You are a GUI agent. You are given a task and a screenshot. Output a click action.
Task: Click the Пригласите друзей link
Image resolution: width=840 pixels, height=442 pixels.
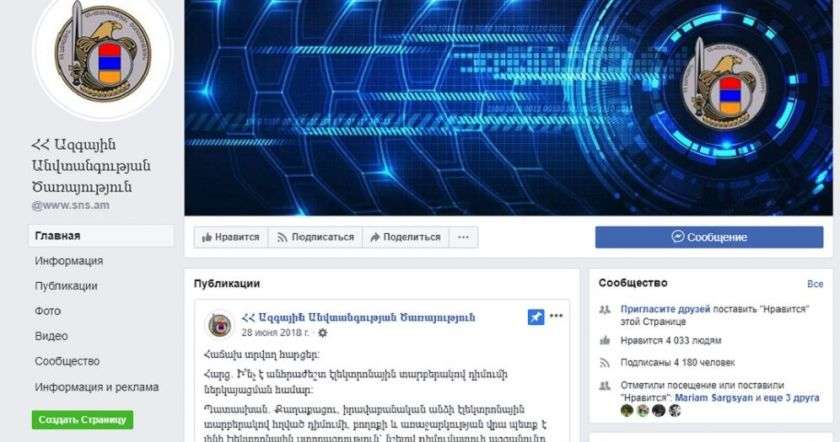[x=665, y=309]
